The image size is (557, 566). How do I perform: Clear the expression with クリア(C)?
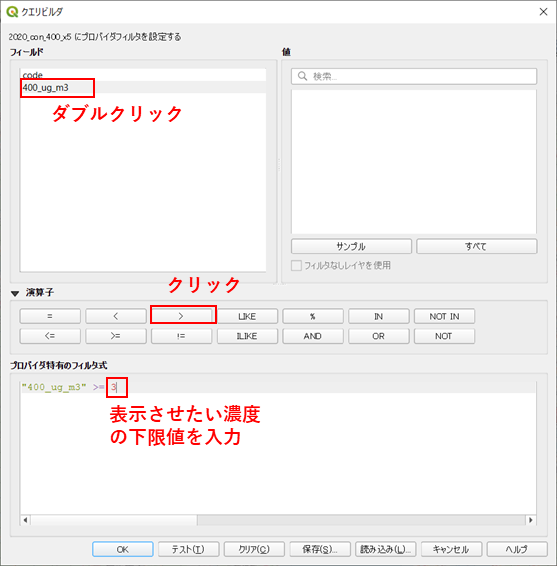[254, 549]
